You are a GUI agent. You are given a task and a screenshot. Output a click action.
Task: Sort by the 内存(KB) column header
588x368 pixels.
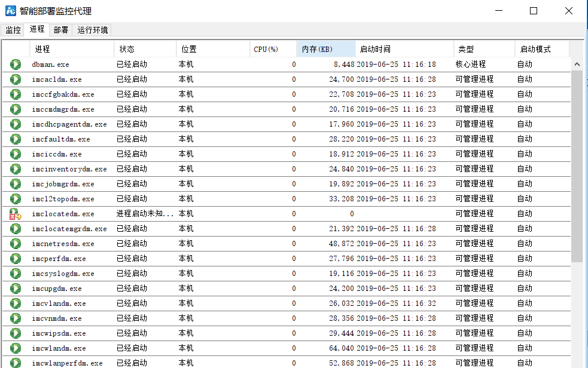[326, 49]
